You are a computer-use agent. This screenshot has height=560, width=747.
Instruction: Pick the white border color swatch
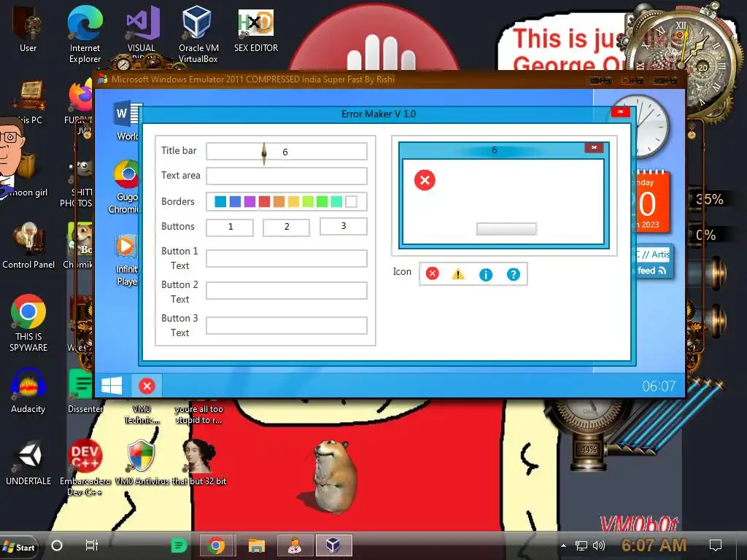(351, 201)
